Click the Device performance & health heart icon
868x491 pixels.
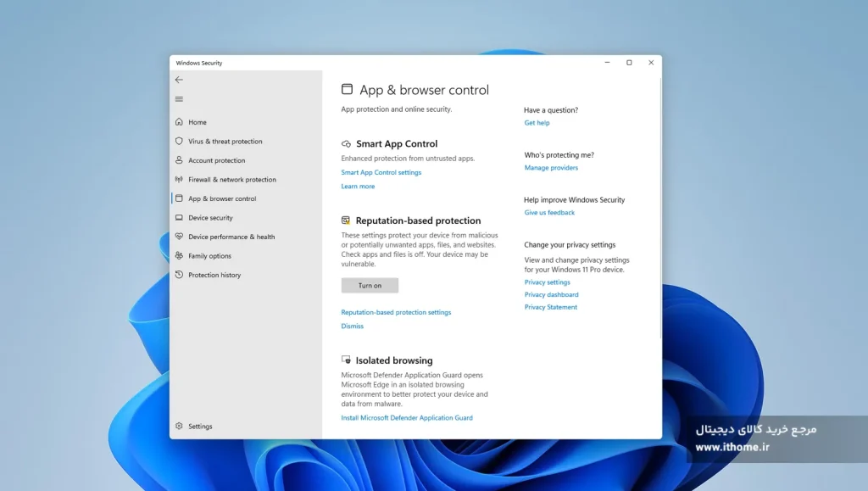coord(179,237)
